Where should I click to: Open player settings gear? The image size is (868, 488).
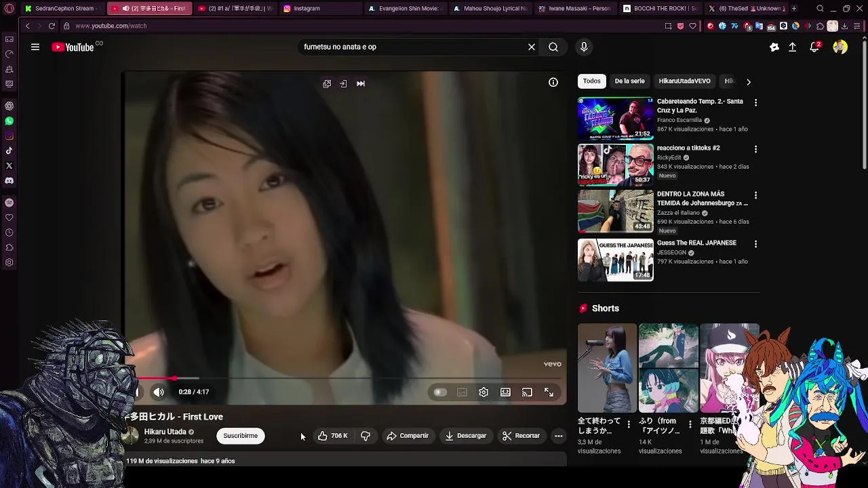(484, 392)
